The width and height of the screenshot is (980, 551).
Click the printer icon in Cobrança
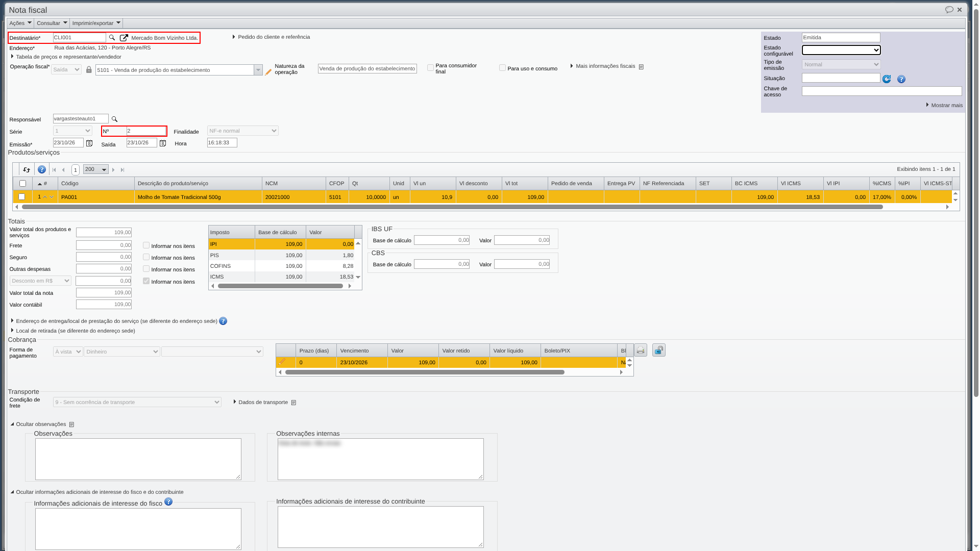(x=641, y=350)
